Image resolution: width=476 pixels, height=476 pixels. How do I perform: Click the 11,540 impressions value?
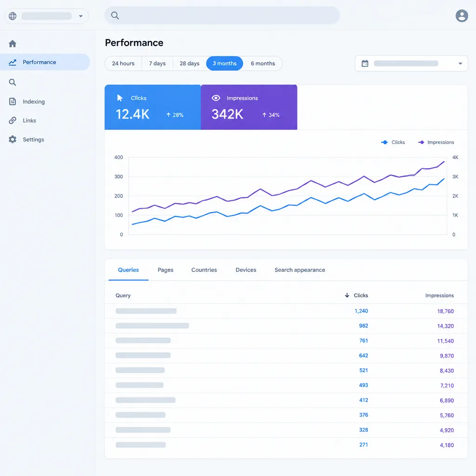pyautogui.click(x=445, y=341)
